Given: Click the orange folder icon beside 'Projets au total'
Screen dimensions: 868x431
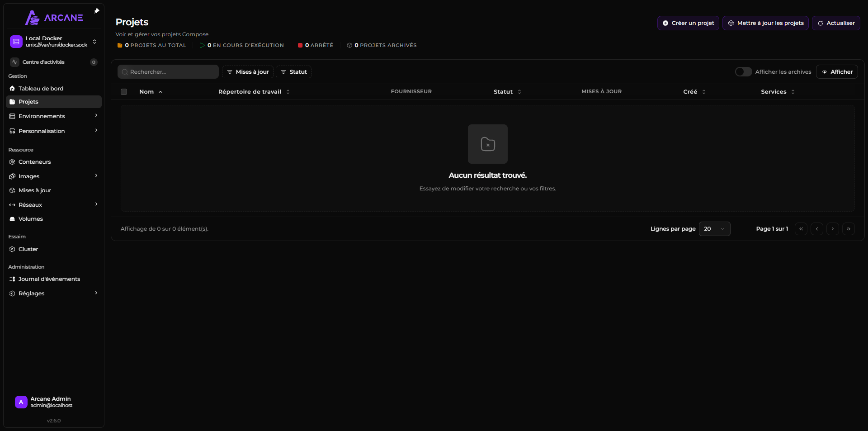Looking at the screenshot, I should (120, 45).
